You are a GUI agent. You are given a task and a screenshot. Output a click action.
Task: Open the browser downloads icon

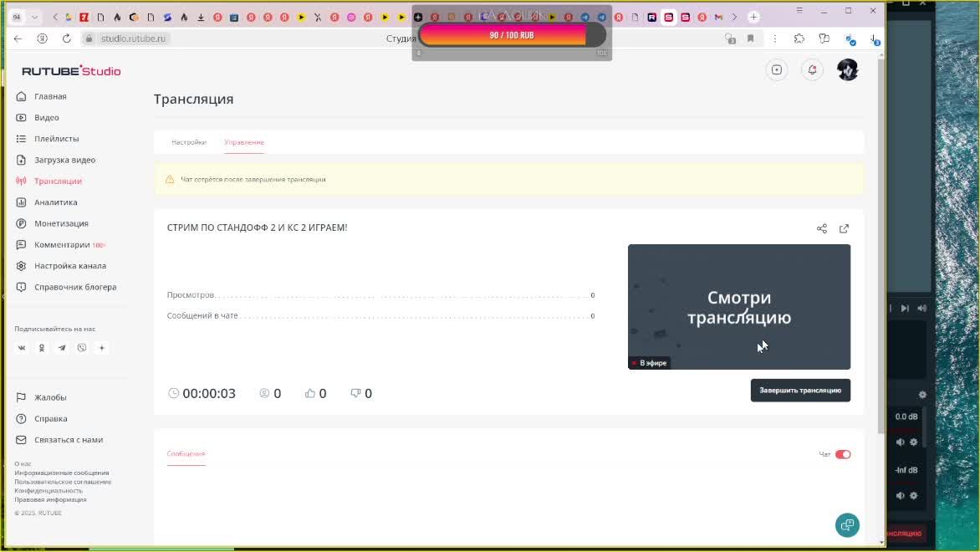click(875, 39)
